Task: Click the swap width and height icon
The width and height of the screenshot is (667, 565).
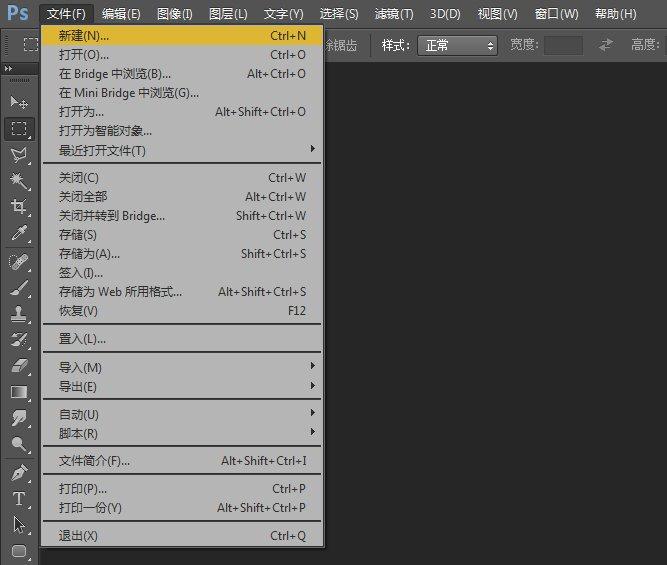Action: pos(606,45)
